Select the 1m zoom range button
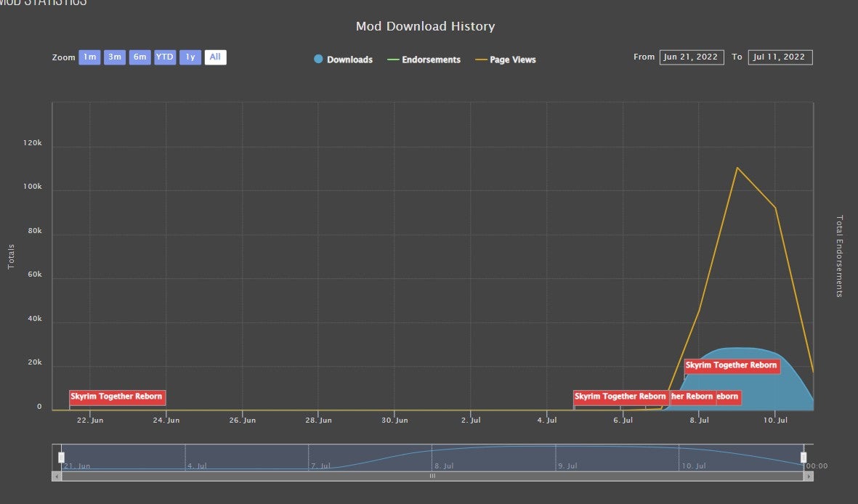The width and height of the screenshot is (858, 504). (89, 57)
